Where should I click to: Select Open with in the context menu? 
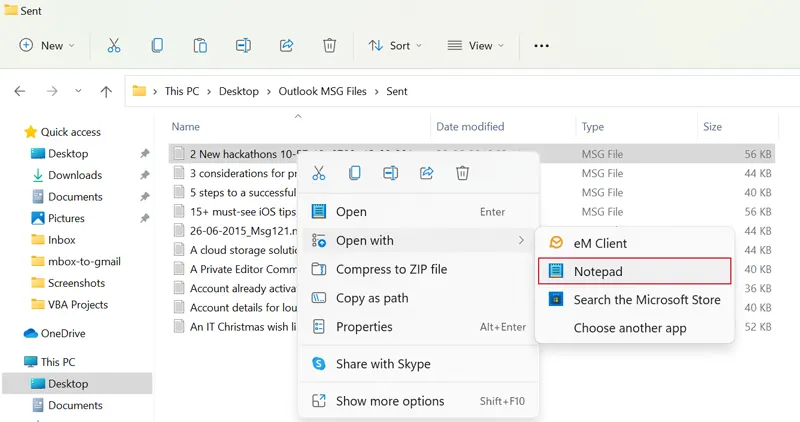[x=418, y=240]
